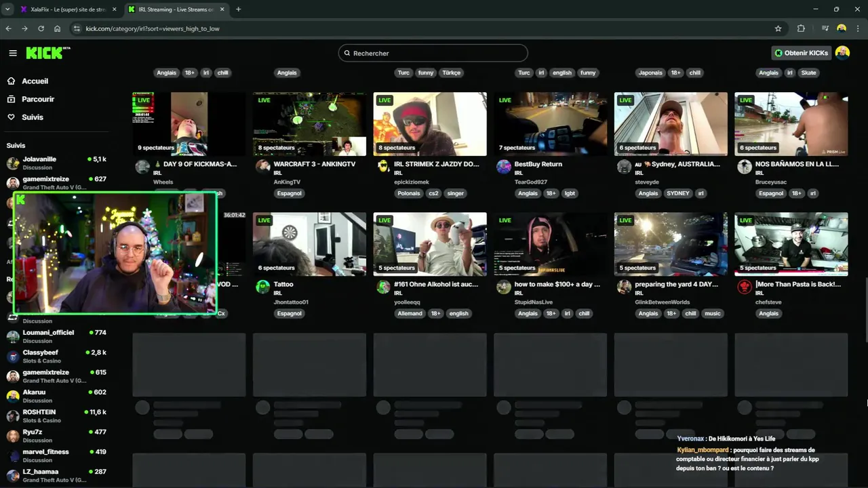Open the BestBuy Return stream thumbnail
This screenshot has height=488, width=868.
click(550, 124)
